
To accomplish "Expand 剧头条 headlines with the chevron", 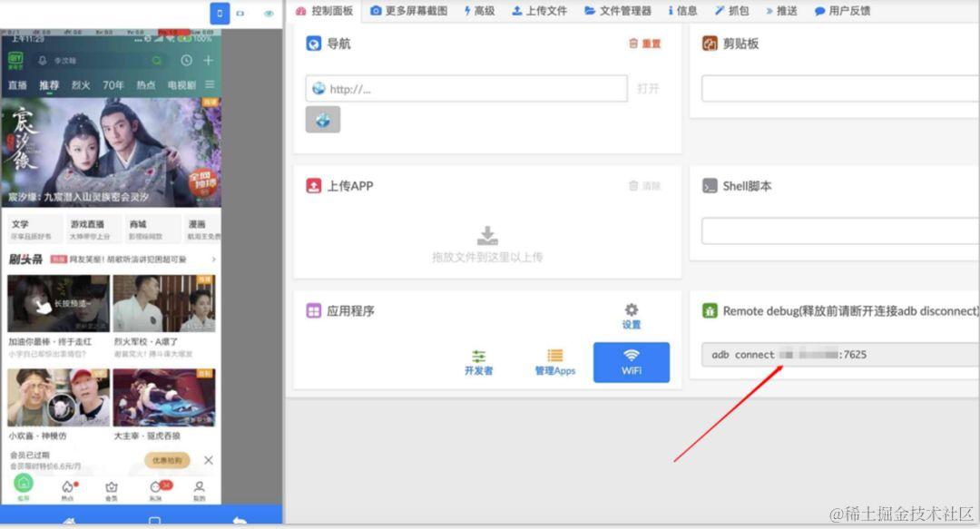I will [214, 259].
